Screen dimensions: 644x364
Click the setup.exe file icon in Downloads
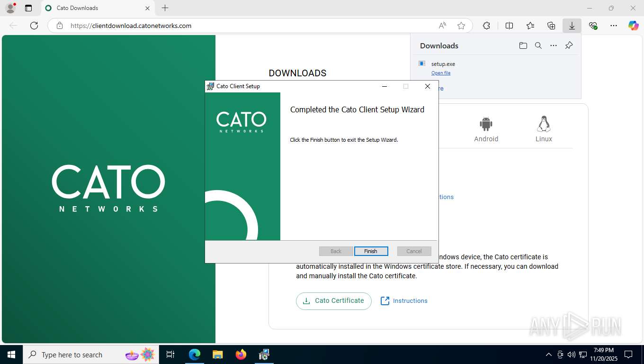click(x=422, y=64)
